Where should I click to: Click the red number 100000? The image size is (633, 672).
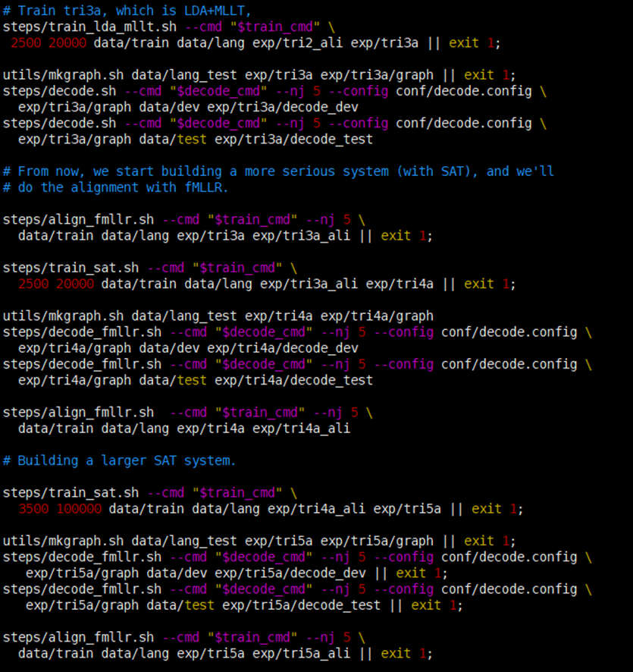click(80, 509)
